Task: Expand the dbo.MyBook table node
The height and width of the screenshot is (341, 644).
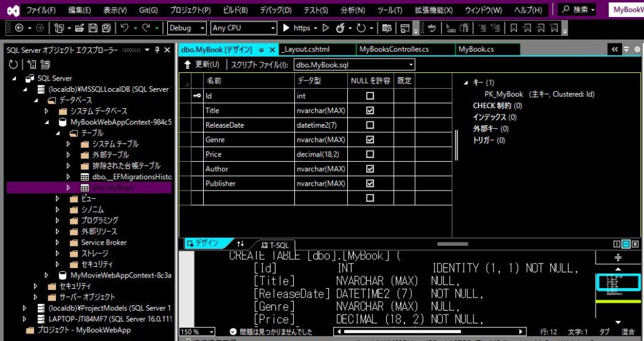Action: pyautogui.click(x=69, y=188)
